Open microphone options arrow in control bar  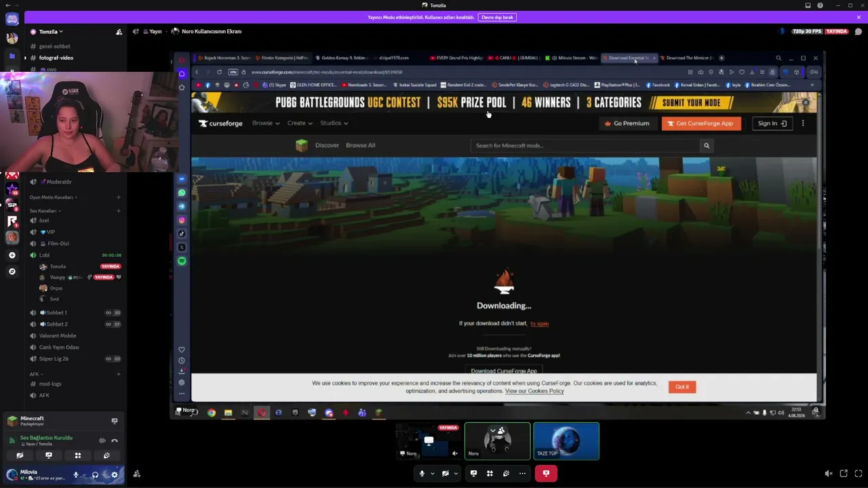(x=432, y=473)
